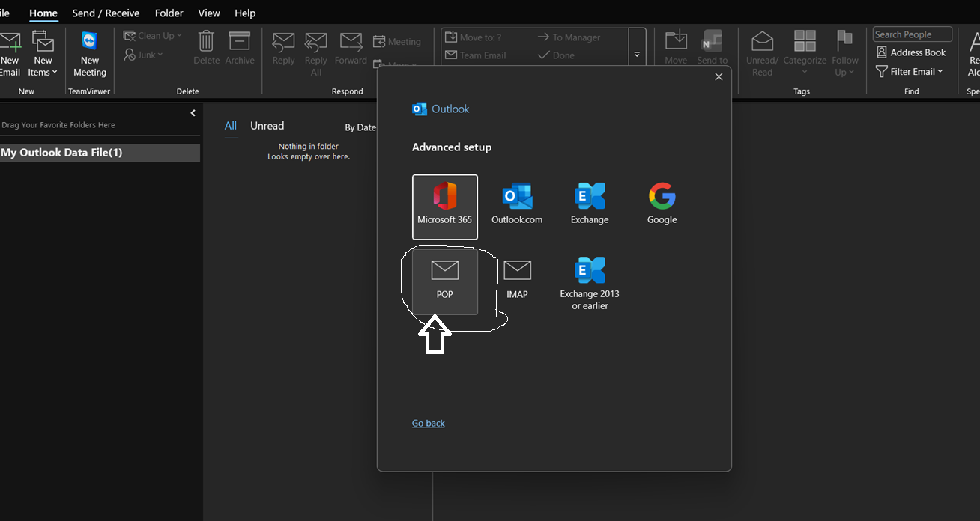The width and height of the screenshot is (980, 521).
Task: Open the Categorize dropdown
Action: coord(805,53)
